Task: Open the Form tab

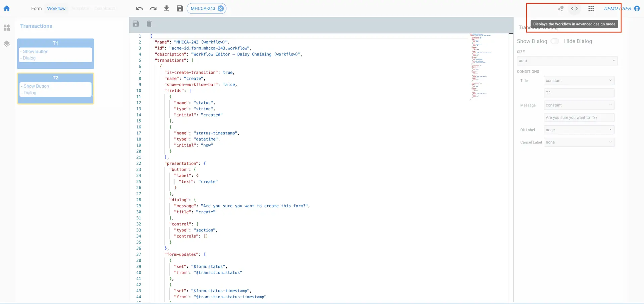Action: 36,8
